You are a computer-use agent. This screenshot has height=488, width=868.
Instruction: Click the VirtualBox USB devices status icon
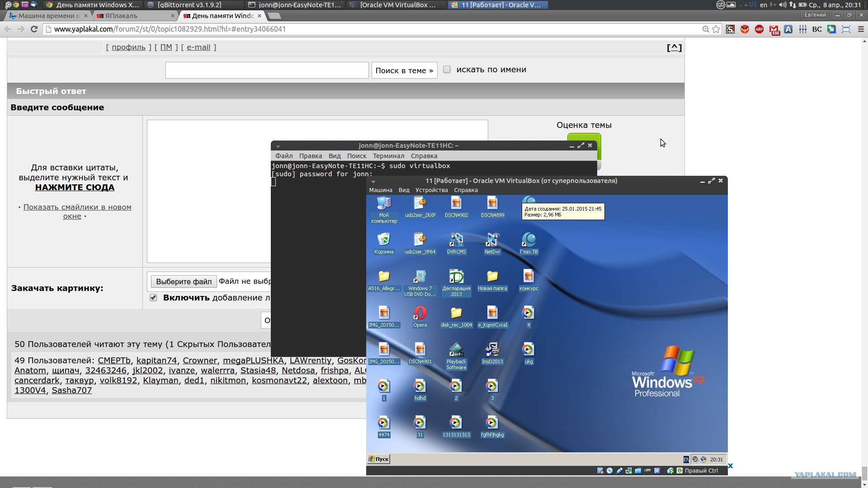(x=619, y=471)
